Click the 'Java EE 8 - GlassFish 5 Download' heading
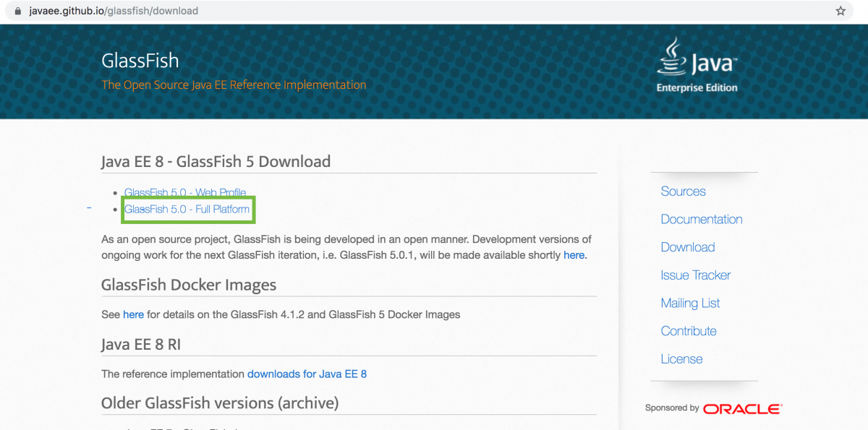The image size is (868, 430). 215,160
